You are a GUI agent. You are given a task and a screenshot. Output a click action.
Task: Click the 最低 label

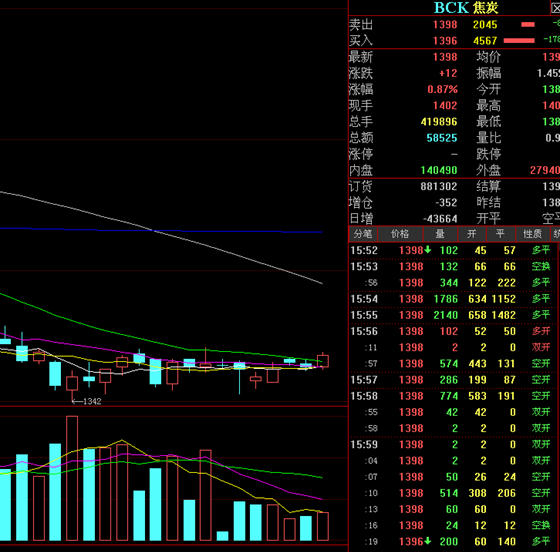pyautogui.click(x=489, y=122)
